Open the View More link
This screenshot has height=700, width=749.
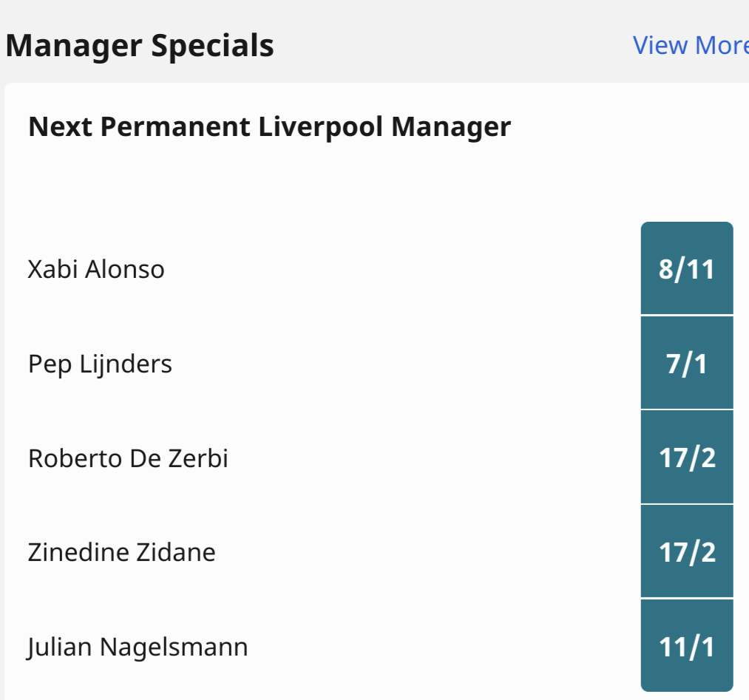point(691,46)
